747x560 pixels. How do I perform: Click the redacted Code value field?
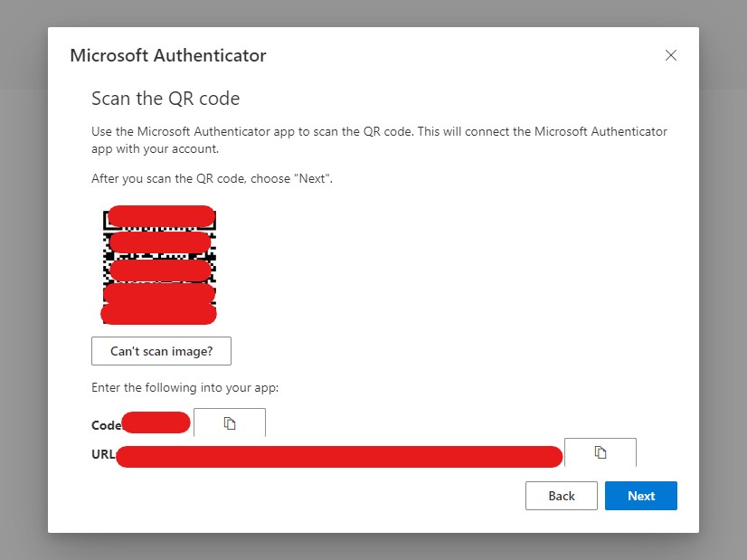(x=154, y=422)
